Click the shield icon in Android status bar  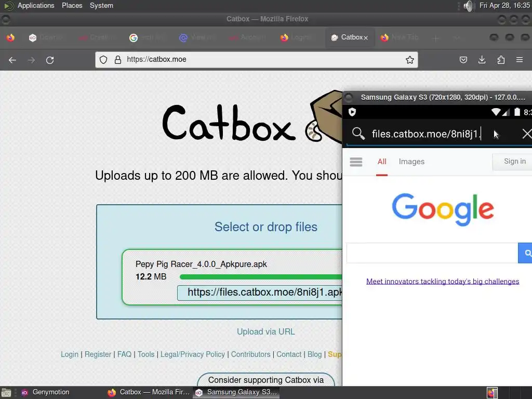[x=352, y=112]
